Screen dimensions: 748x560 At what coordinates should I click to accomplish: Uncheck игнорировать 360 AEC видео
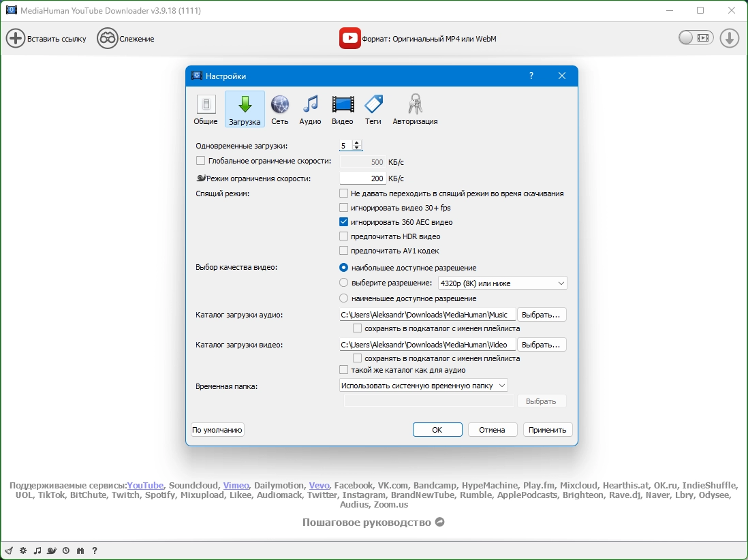pyautogui.click(x=343, y=222)
